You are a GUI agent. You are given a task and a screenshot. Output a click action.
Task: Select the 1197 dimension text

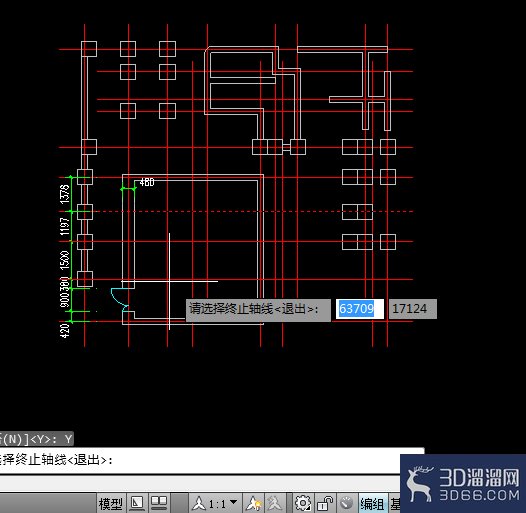point(64,226)
